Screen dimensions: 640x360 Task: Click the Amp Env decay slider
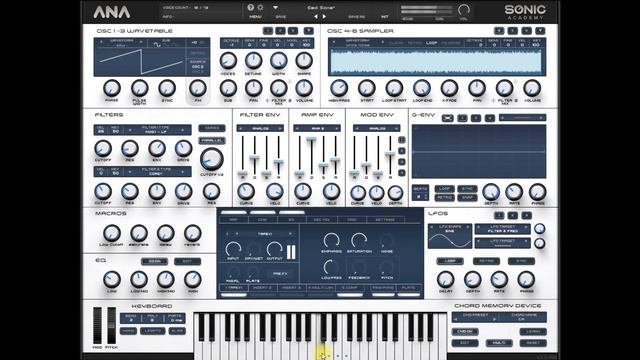pos(311,139)
